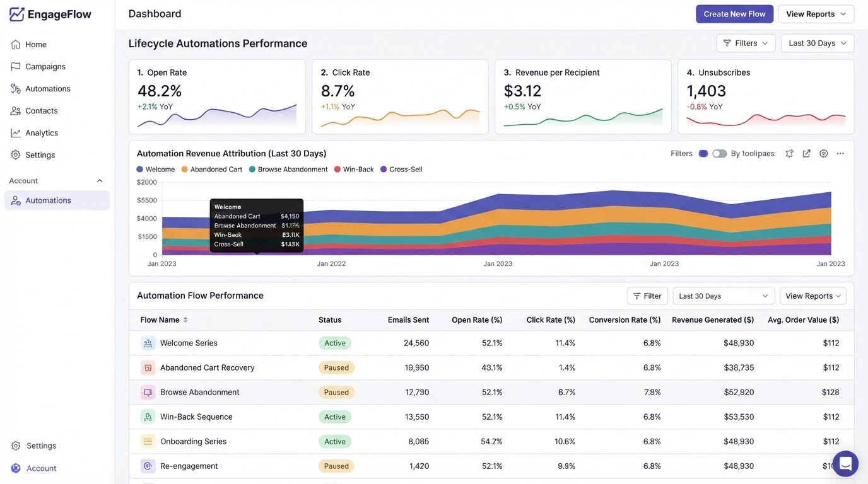
Task: Click the $52,920 revenue cell
Action: pos(739,393)
